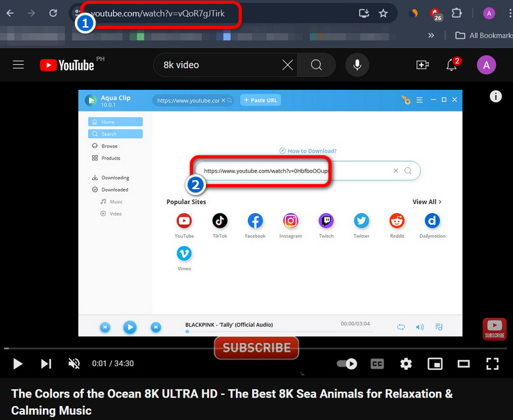Open YouTube in Popular Sites
Screen dimensions: 513x420
(x=184, y=221)
